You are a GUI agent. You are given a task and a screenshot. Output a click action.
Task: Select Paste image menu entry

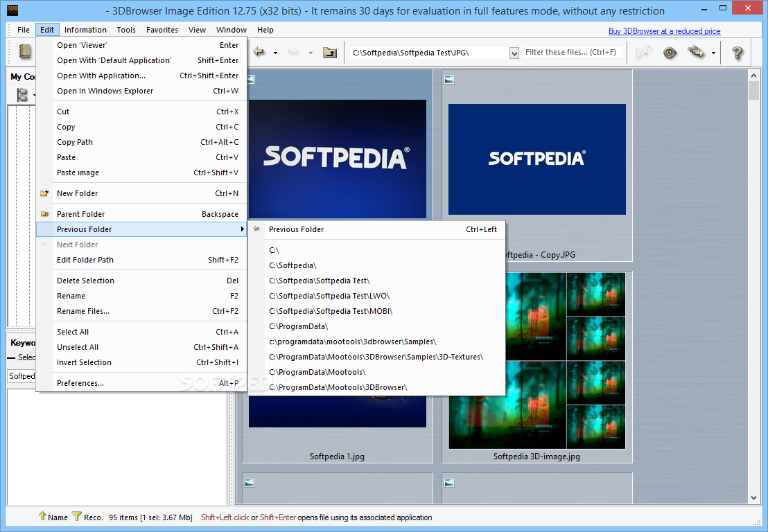point(141,172)
